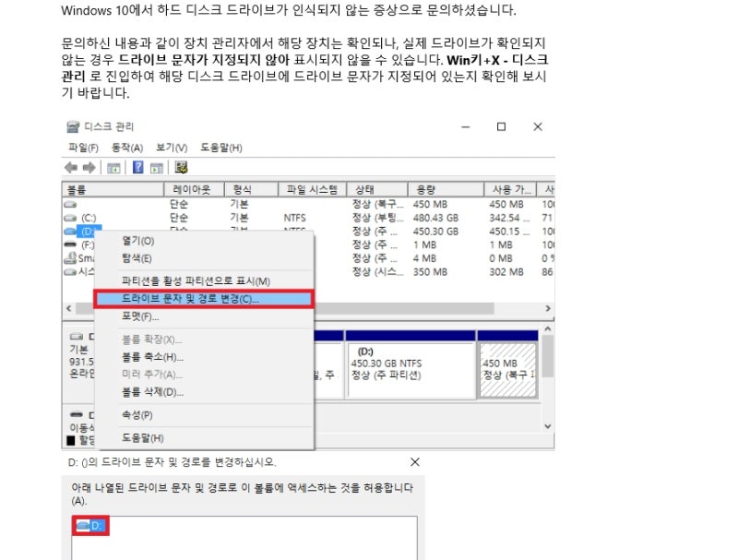Click the right arrow of the horizontal scrollbar
This screenshot has height=560, width=738.
548,308
